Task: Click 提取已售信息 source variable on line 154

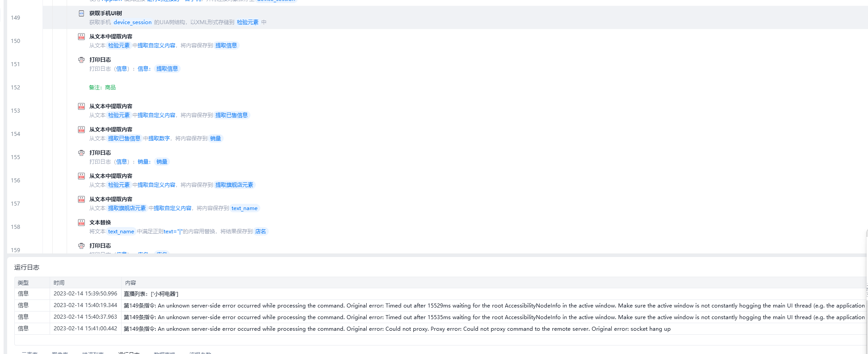Action: tap(124, 139)
